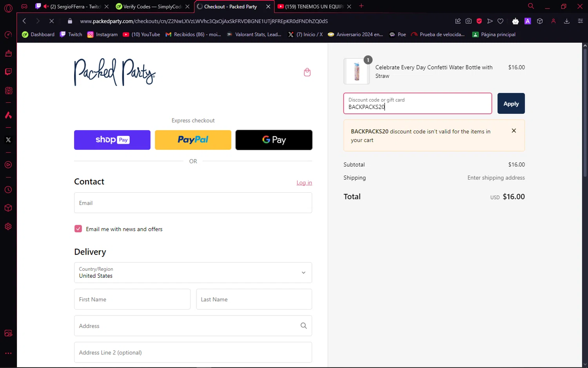588x368 pixels.
Task: Open Recibidos Gmail bookmark
Action: (193, 35)
